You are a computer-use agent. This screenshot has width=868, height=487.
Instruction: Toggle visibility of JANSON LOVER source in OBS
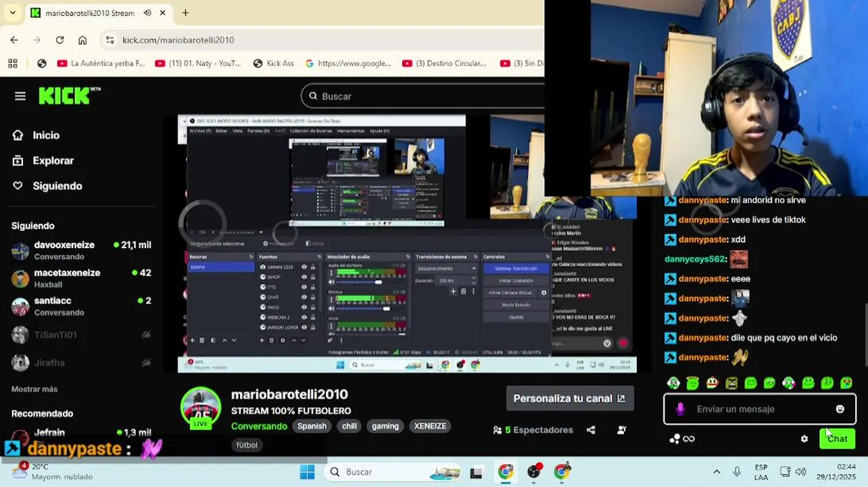click(x=304, y=327)
